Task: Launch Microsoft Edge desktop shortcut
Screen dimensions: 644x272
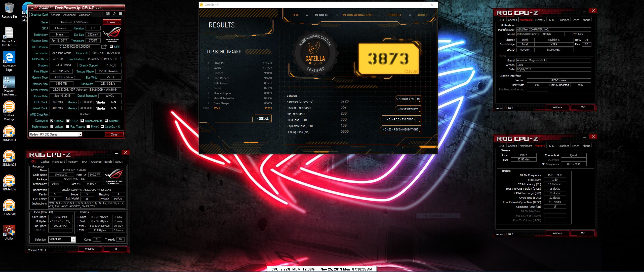Action: (9, 62)
